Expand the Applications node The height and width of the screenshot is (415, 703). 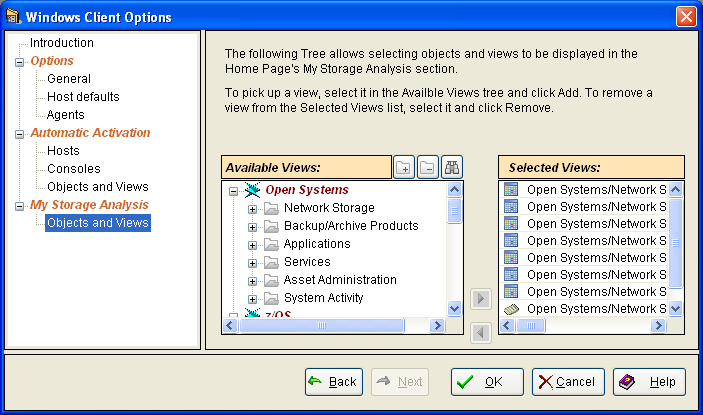(x=252, y=245)
